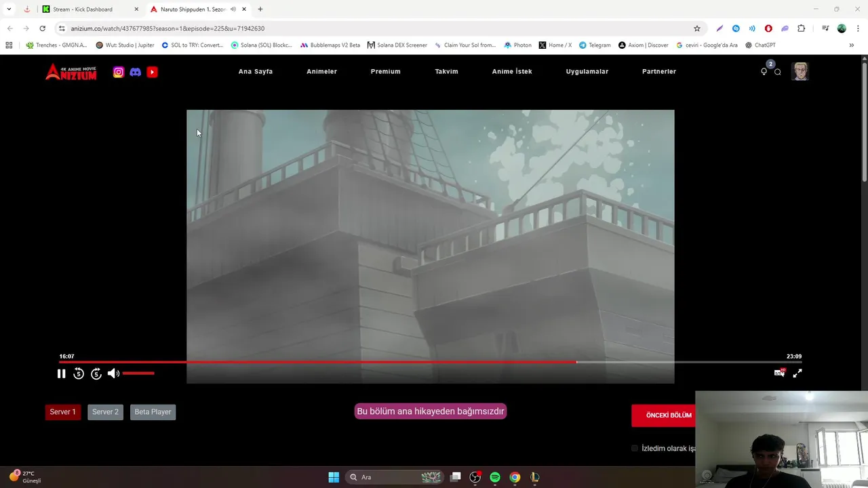Open a new browser tab
868x488 pixels.
[260, 9]
